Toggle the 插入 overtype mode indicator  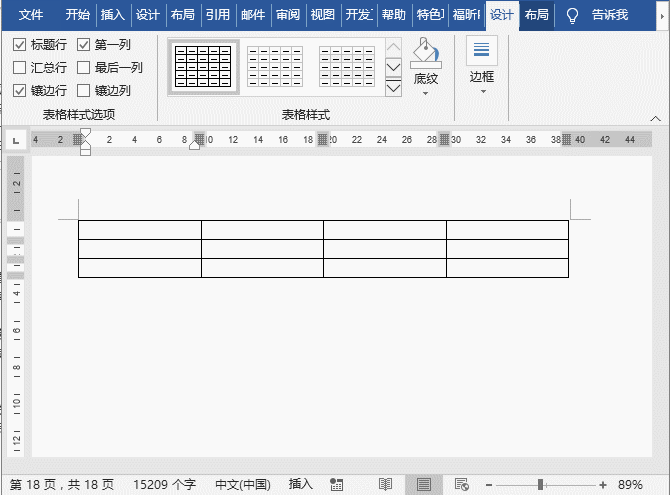tap(301, 484)
